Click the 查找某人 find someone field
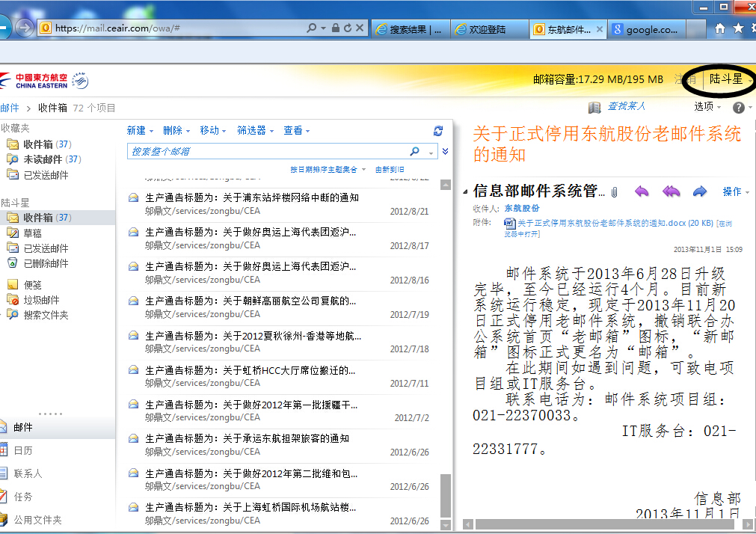 coord(627,106)
